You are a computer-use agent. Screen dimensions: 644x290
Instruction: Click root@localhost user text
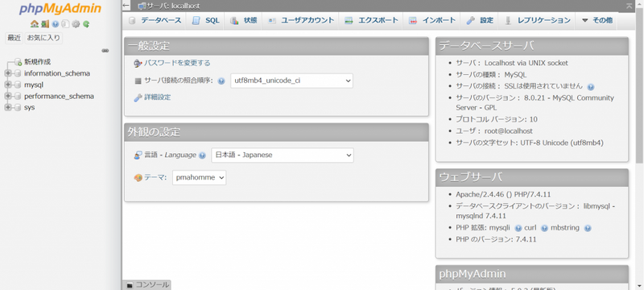click(509, 131)
